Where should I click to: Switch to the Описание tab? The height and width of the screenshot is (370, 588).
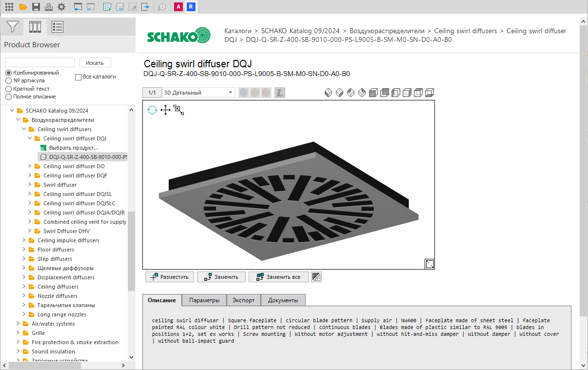[162, 300]
